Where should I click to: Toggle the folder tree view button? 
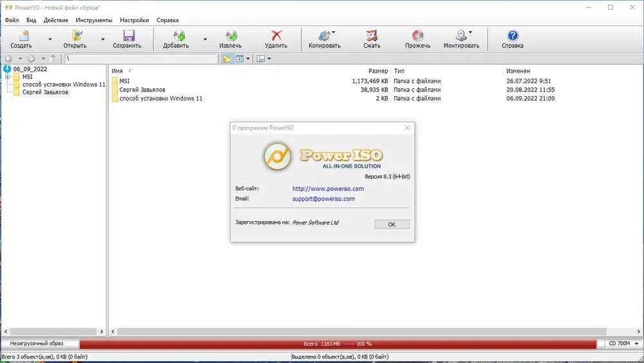click(x=226, y=59)
